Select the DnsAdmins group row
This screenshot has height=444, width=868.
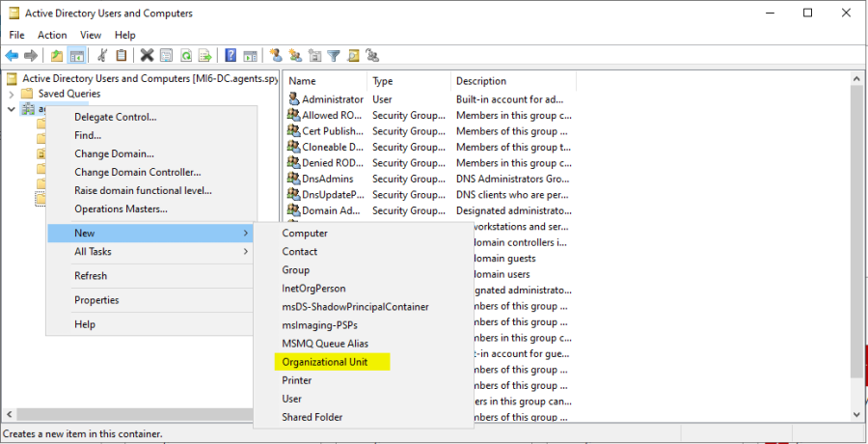click(327, 179)
